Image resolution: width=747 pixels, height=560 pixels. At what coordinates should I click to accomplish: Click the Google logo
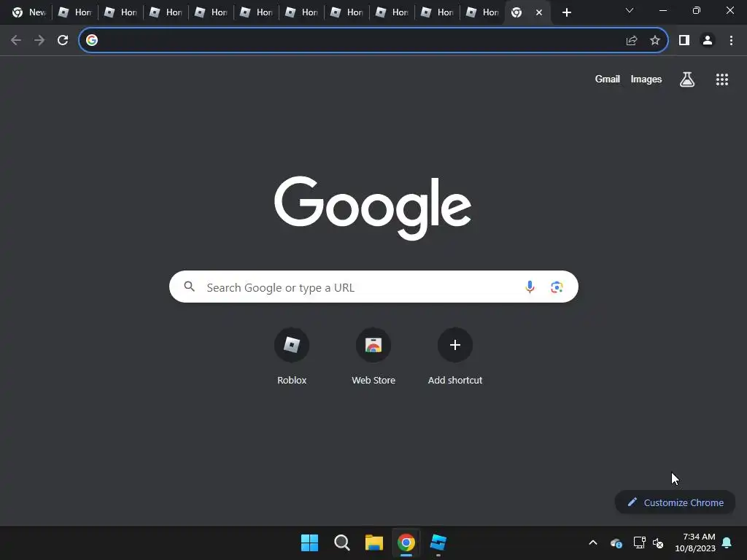click(x=373, y=208)
